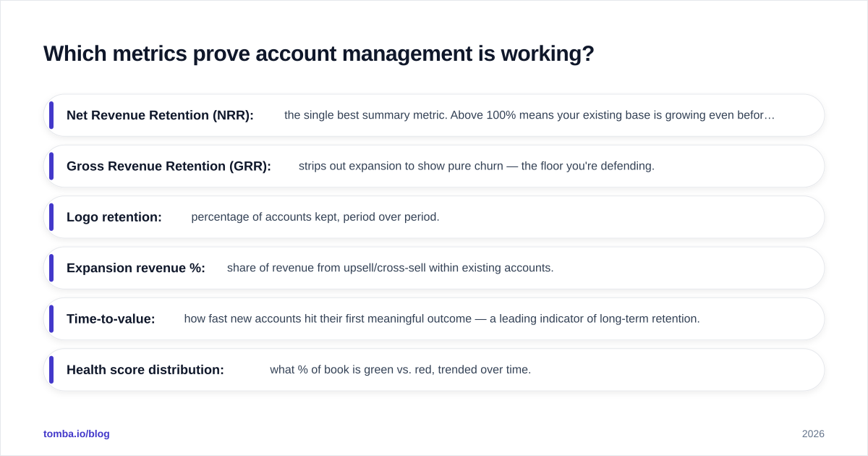Select the 'Expansion revenue %:' label

pos(136,268)
